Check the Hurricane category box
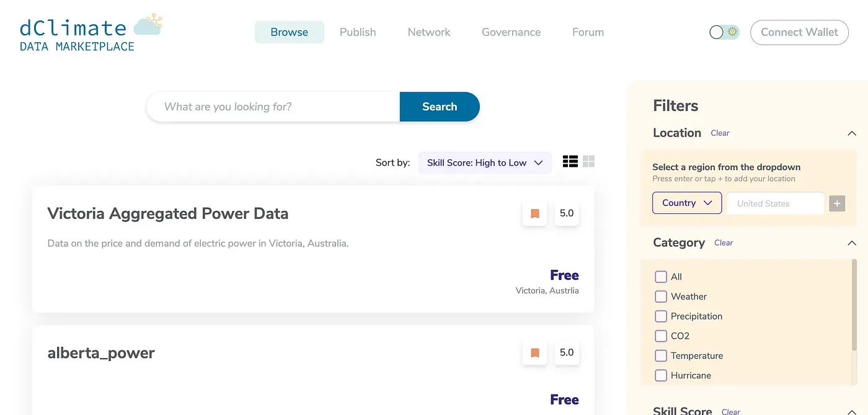The image size is (868, 415). (x=661, y=375)
